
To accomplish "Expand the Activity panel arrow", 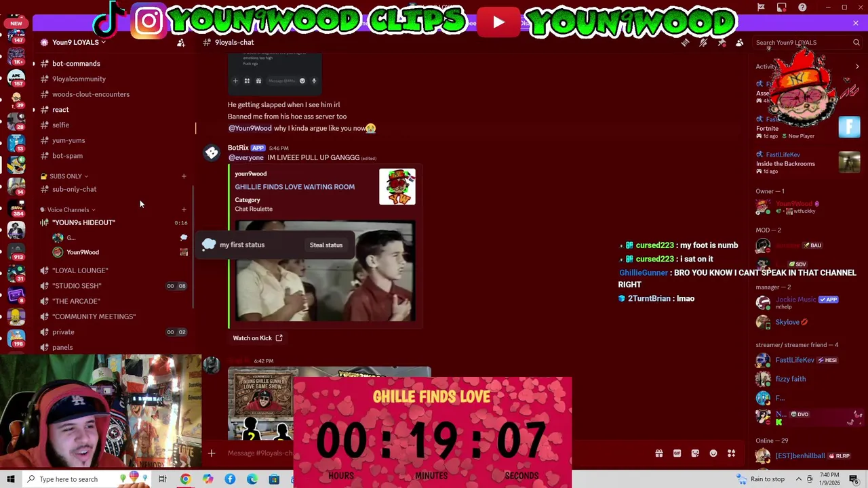I will [x=857, y=66].
